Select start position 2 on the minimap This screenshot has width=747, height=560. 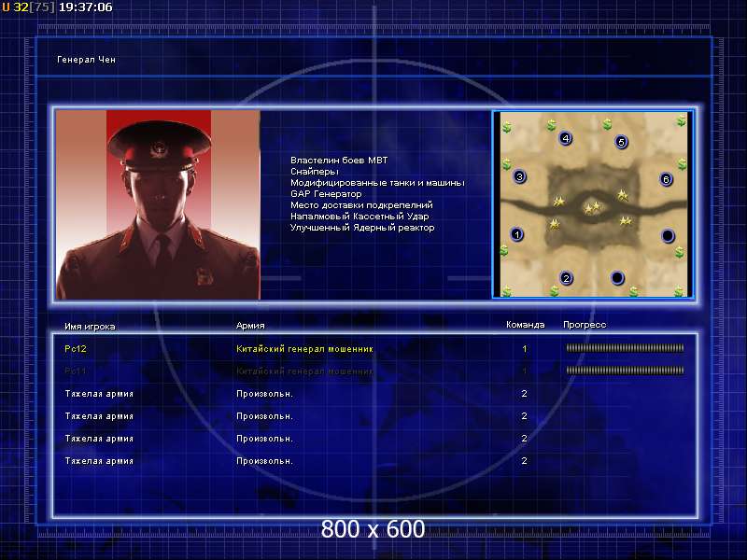click(x=566, y=278)
